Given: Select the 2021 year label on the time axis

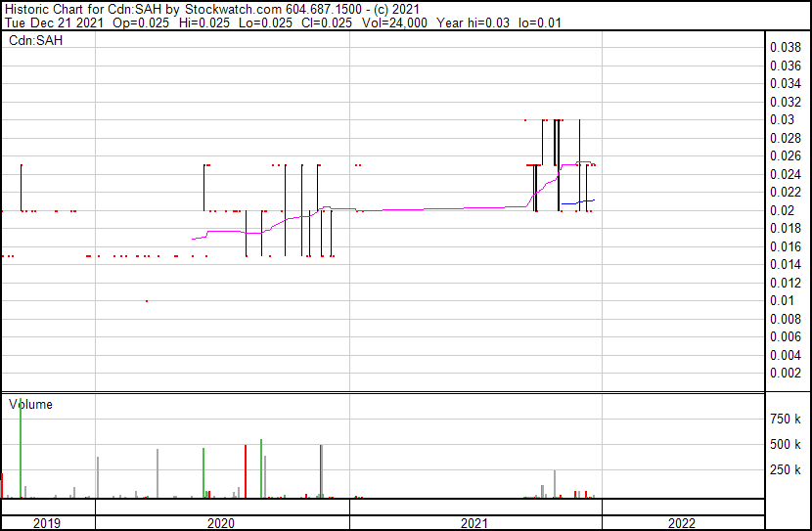Looking at the screenshot, I should coord(474,523).
